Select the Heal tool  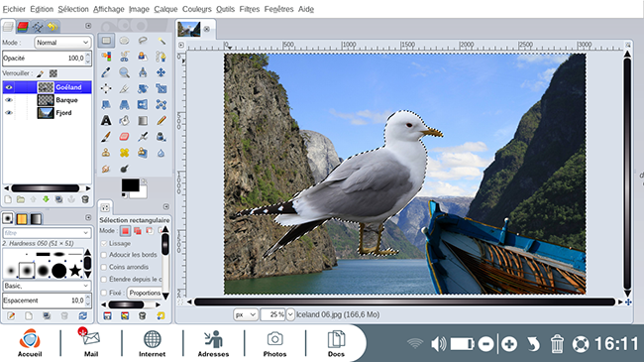coord(125,153)
